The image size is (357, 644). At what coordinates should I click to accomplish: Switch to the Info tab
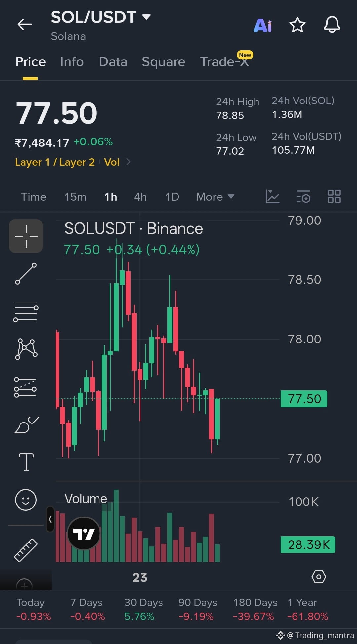(x=72, y=62)
